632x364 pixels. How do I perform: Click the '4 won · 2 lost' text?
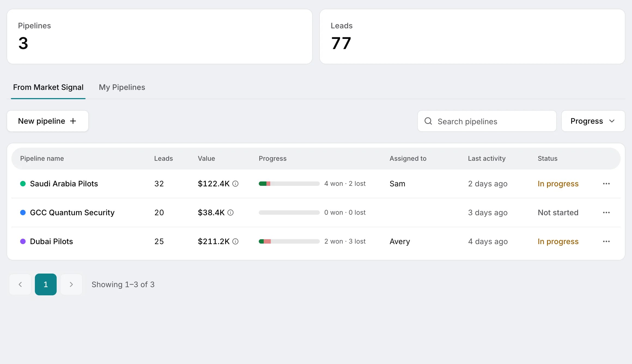[345, 184]
